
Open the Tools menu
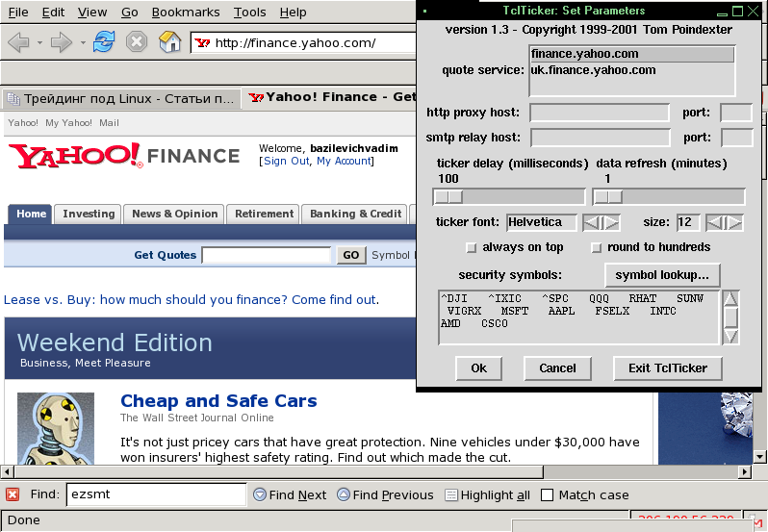point(249,13)
